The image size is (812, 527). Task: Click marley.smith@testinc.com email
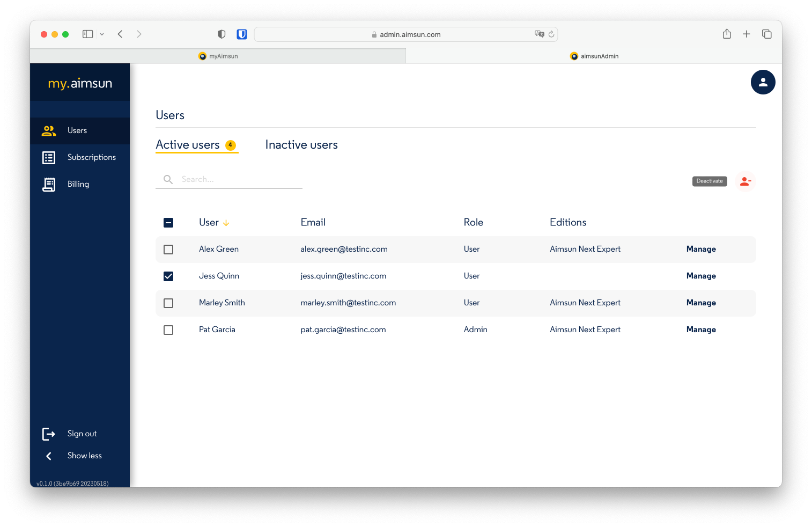[348, 303]
